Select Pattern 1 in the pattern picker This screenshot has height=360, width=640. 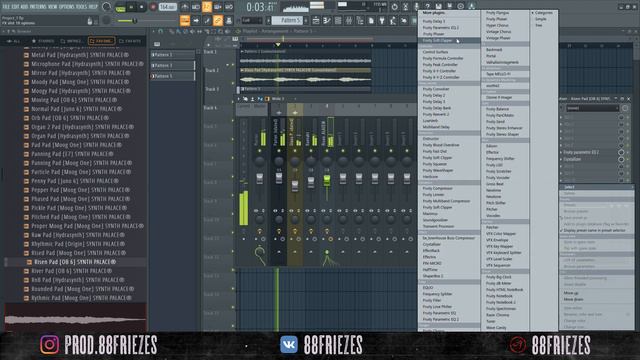[x=173, y=54]
